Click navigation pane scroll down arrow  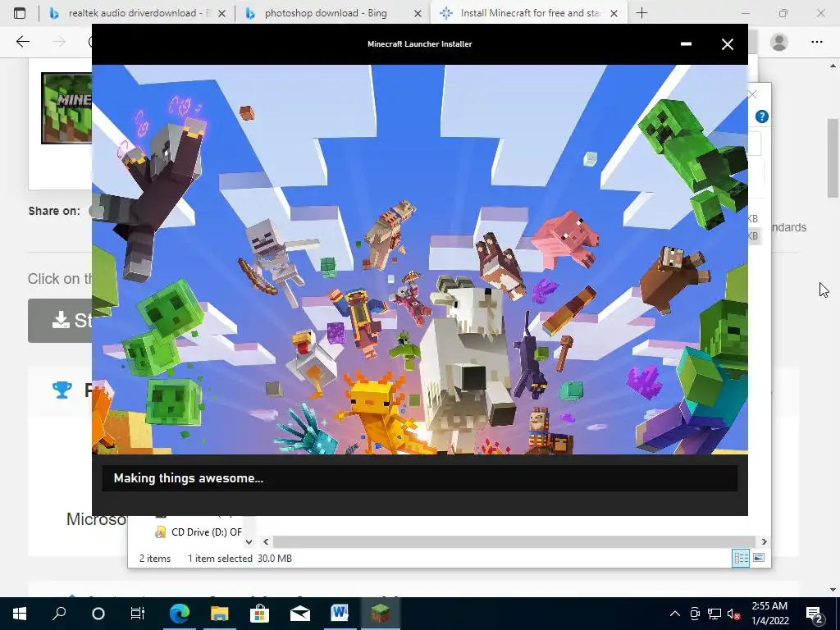pyautogui.click(x=249, y=541)
